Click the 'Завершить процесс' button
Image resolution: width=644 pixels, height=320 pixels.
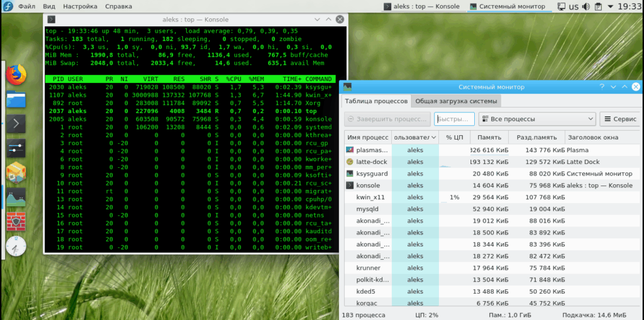[x=387, y=119]
